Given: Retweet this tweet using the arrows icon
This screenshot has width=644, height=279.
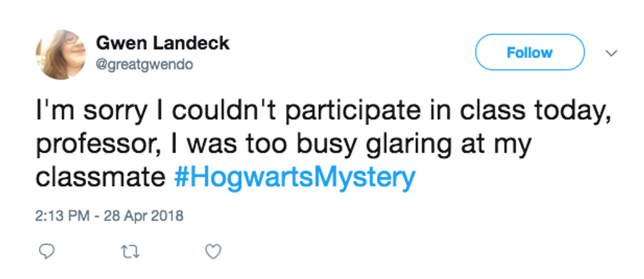Looking at the screenshot, I should click(x=128, y=251).
